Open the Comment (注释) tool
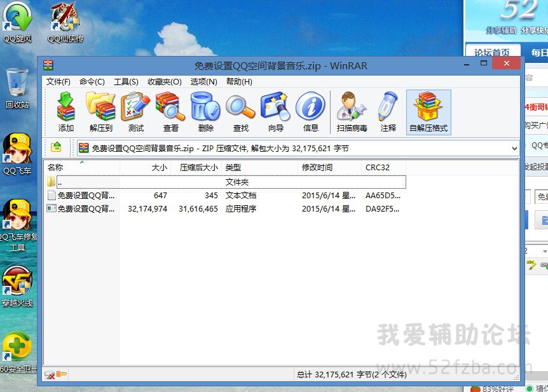This screenshot has height=392, width=548. coord(388,112)
